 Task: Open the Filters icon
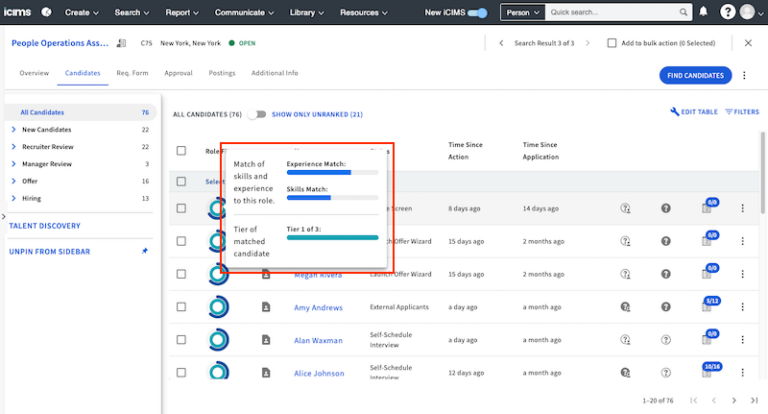tap(729, 112)
